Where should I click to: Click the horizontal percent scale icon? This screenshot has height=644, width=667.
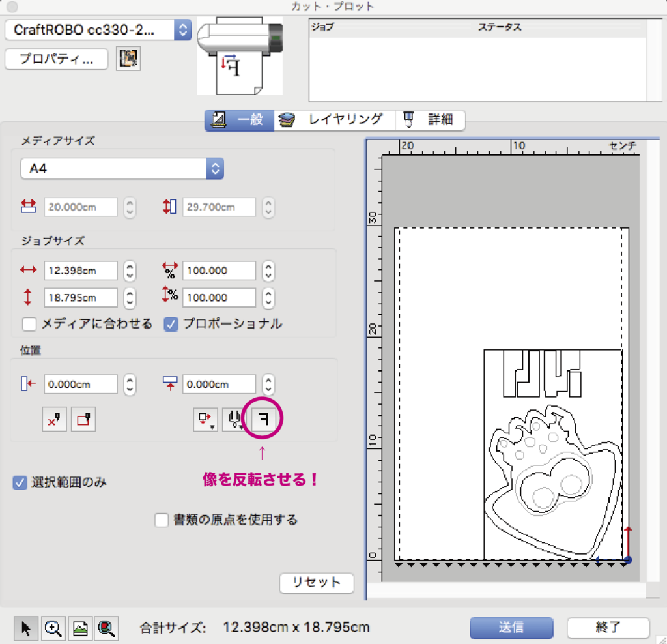click(x=170, y=271)
